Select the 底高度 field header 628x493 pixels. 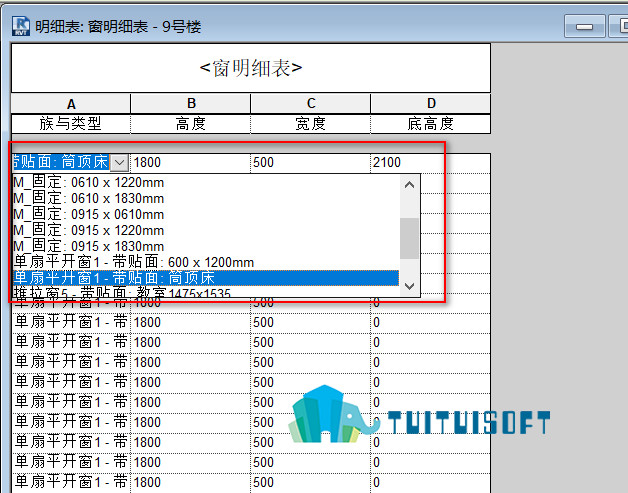pos(431,124)
